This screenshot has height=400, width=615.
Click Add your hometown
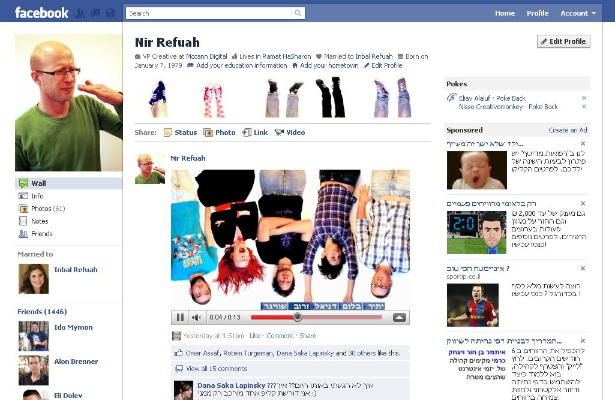pyautogui.click(x=329, y=65)
